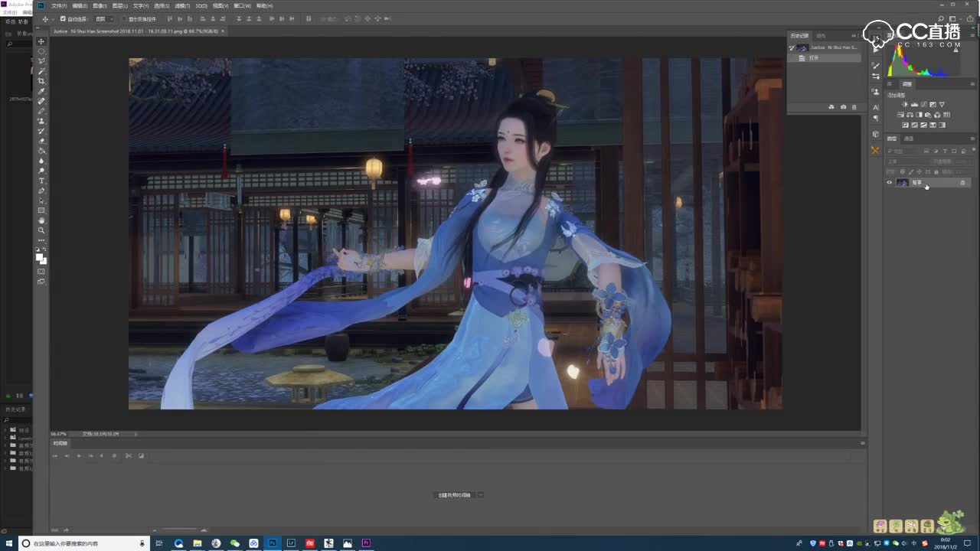Open the Auto-Select layer/group dropdown

pos(103,18)
